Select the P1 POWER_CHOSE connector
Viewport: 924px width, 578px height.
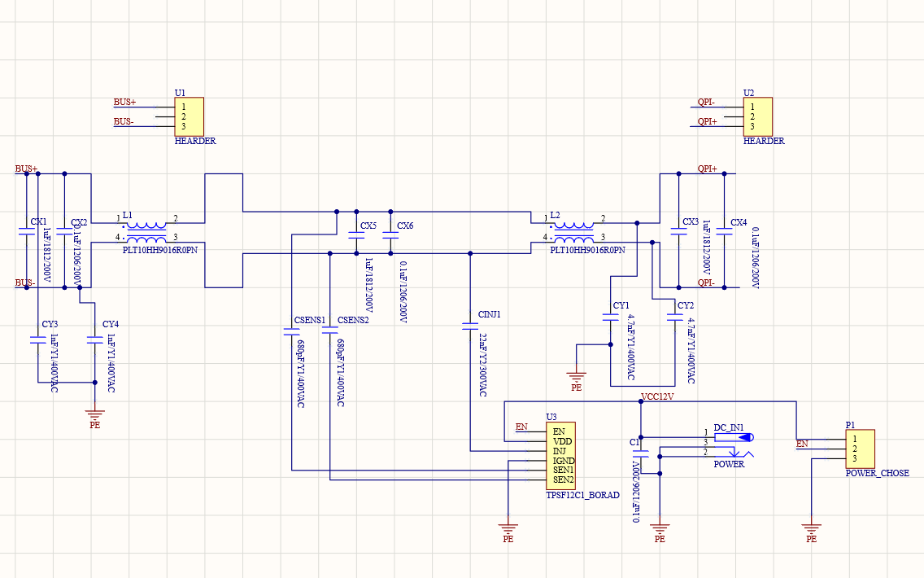pyautogui.click(x=861, y=448)
